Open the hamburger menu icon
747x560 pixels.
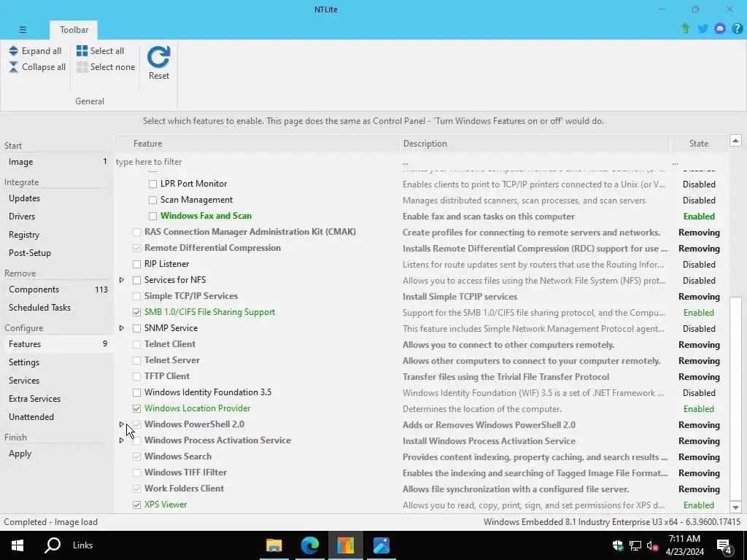coord(23,29)
